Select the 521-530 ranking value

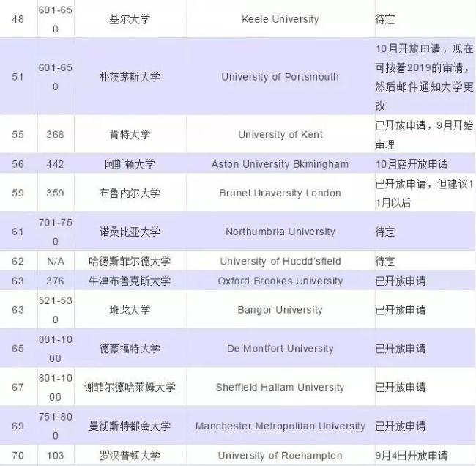coord(56,310)
